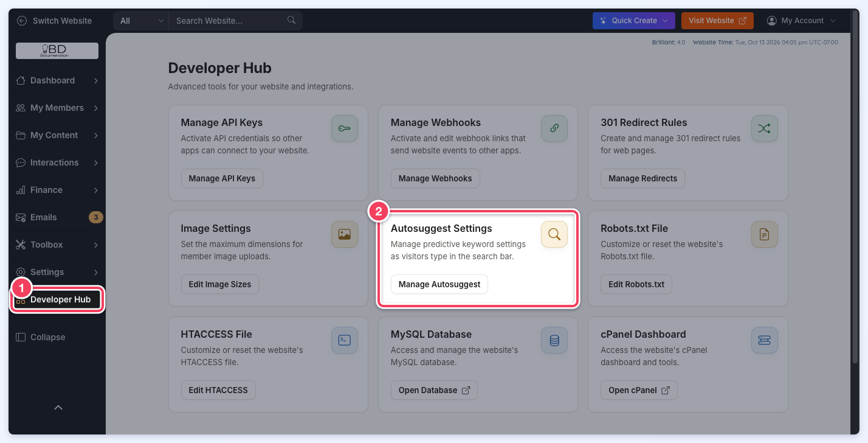Screen dimensions: 868x443
Task: Click the Edit Image Sizes button
Action: click(x=220, y=284)
